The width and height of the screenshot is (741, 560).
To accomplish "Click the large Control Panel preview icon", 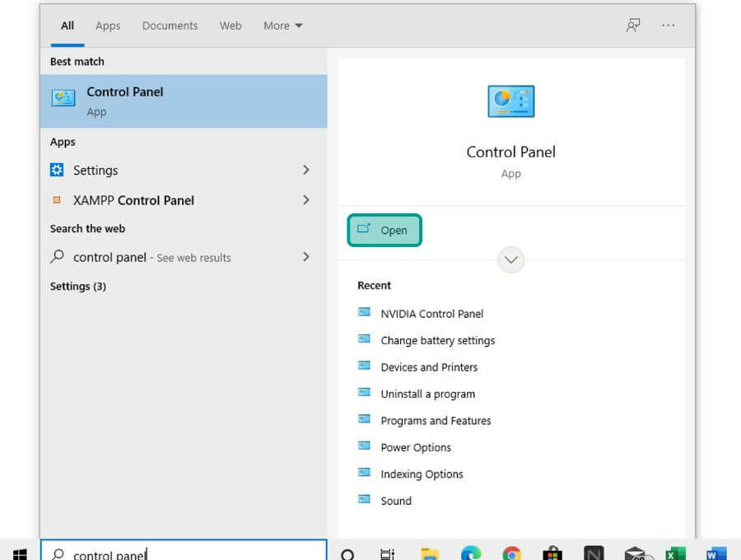I will [x=510, y=101].
